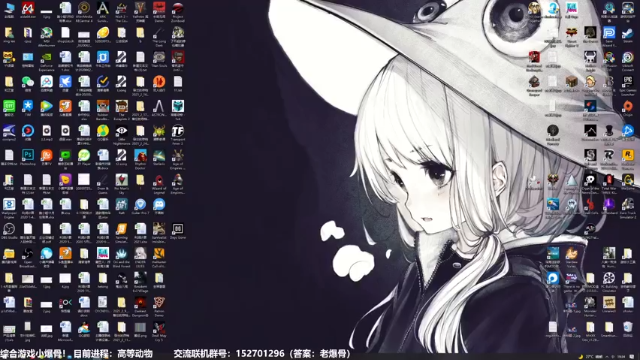Launch the Total War shortcut
Image resolution: width=640 pixels, height=360 pixels.
tap(609, 183)
